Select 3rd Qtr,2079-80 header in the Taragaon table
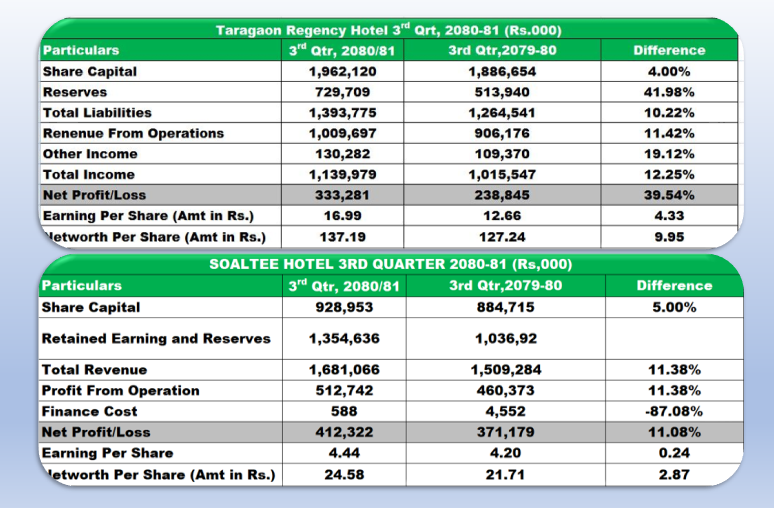774x508 pixels. point(502,50)
